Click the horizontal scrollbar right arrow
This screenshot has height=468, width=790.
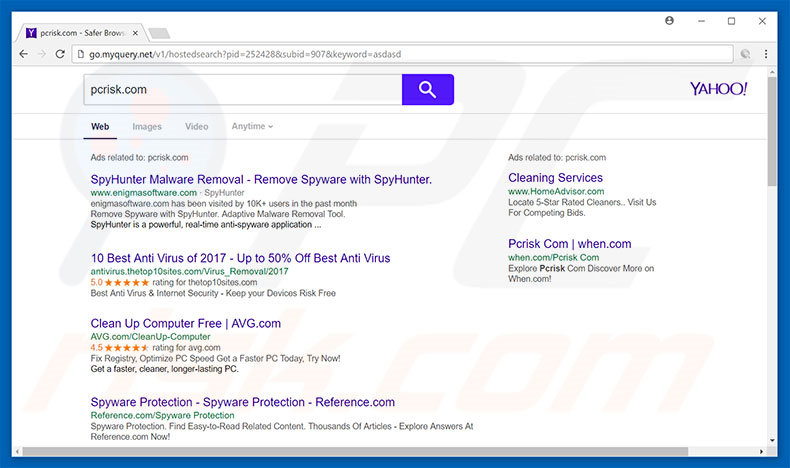click(761, 451)
